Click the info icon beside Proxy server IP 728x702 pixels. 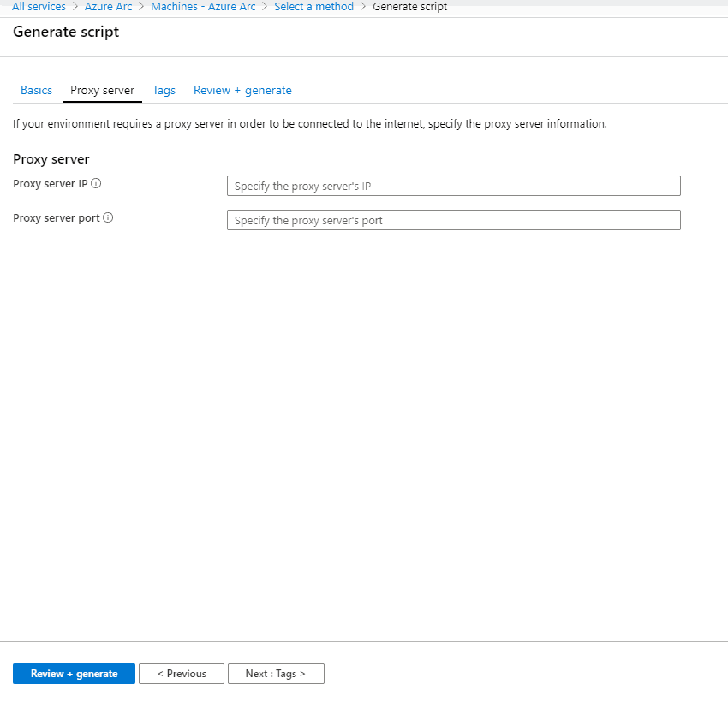96,183
